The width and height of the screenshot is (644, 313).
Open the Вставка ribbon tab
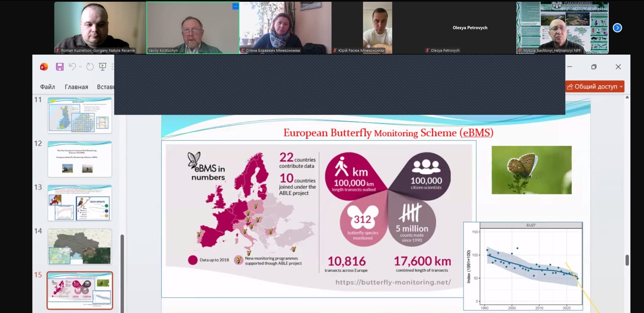[105, 87]
